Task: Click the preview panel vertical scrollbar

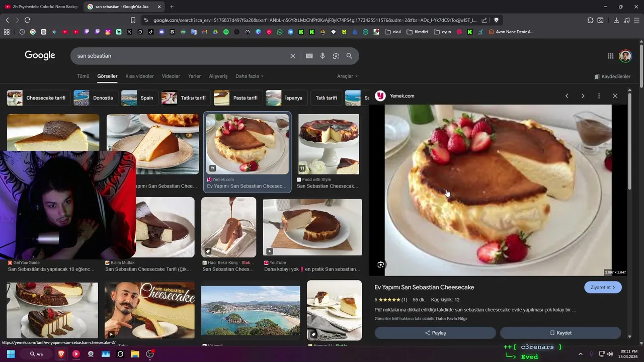Action: 629,141
